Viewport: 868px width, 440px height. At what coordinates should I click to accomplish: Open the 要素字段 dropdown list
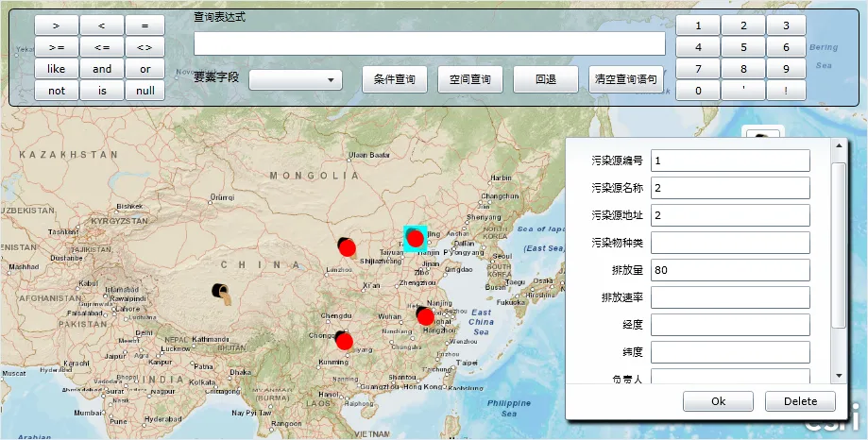click(295, 80)
